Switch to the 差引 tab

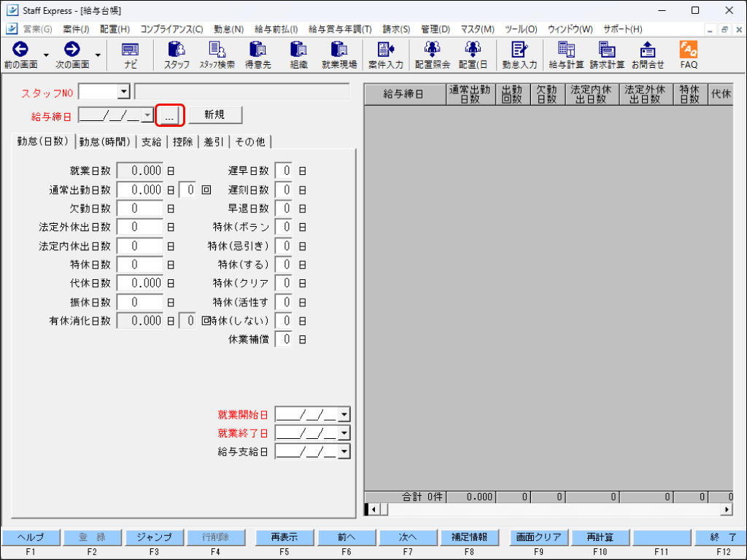pyautogui.click(x=214, y=142)
